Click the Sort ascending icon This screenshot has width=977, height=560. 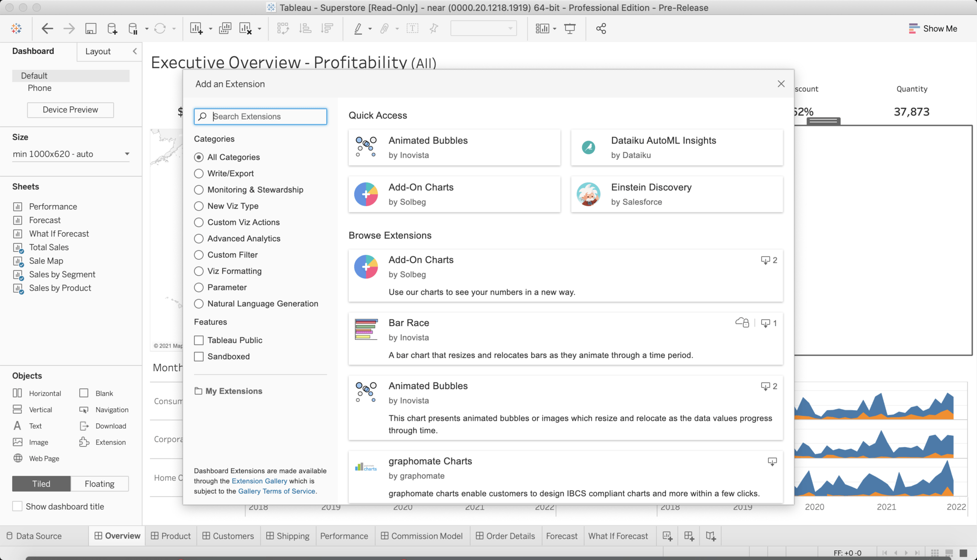(305, 28)
